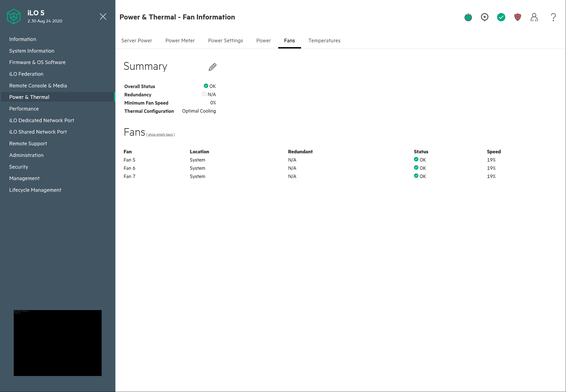Close the navigation sidebar with X
Image resolution: width=566 pixels, height=392 pixels.
[103, 16]
